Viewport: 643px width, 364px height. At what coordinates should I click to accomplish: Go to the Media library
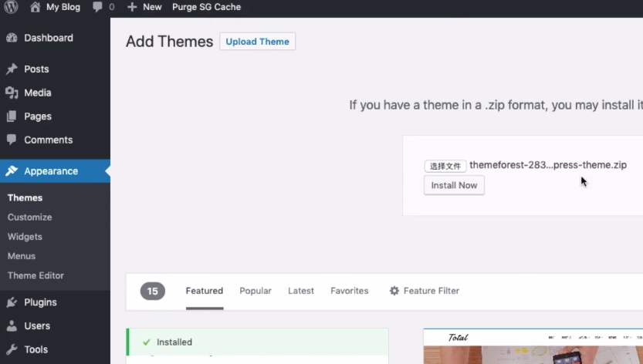[x=37, y=93]
